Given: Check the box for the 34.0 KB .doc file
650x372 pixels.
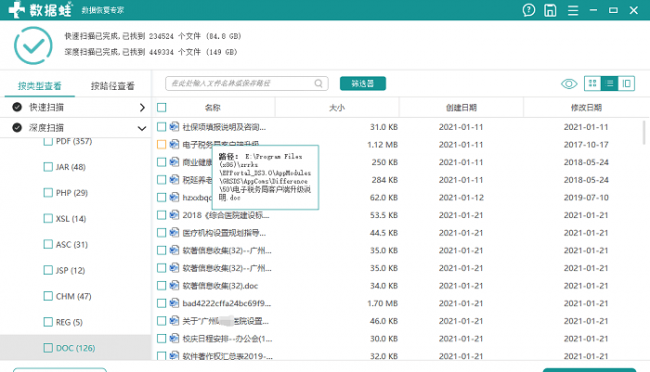Looking at the screenshot, I should 162,286.
